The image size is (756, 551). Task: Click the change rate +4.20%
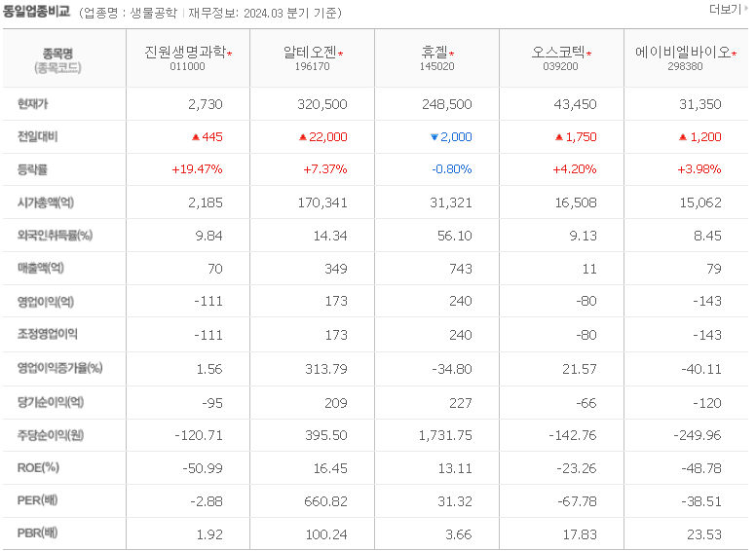575,169
